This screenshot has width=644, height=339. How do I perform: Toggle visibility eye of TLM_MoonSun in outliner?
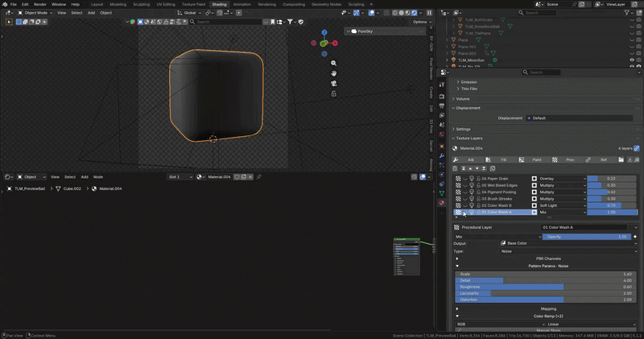click(x=632, y=60)
